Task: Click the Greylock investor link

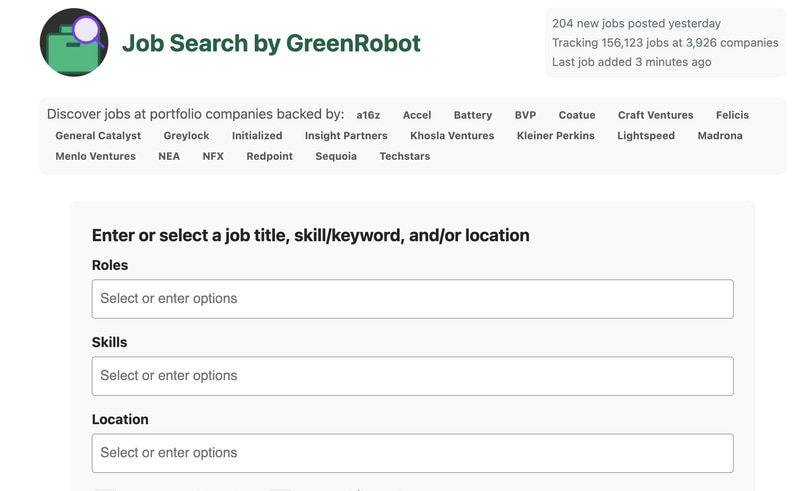Action: click(186, 136)
